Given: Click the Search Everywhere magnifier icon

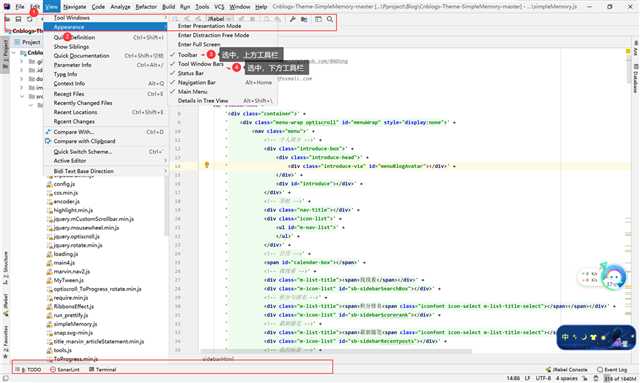Looking at the screenshot, I should (x=330, y=19).
